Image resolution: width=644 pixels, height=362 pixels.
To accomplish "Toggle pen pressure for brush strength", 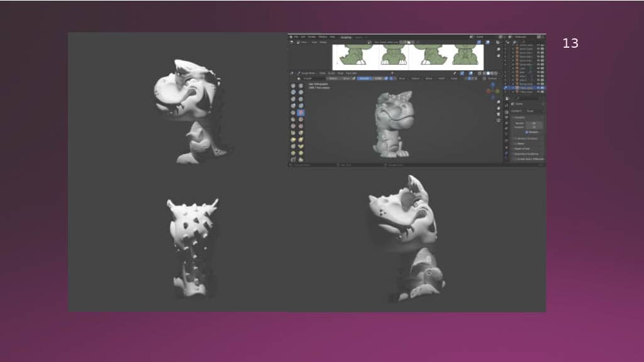I will (x=386, y=79).
